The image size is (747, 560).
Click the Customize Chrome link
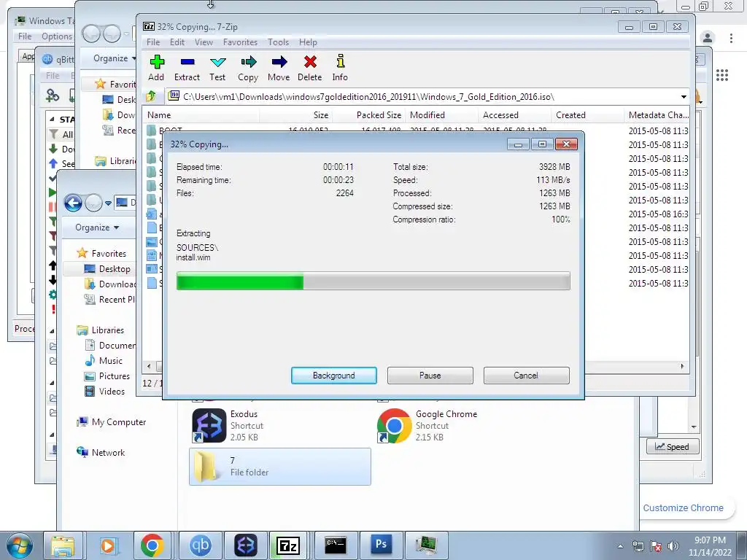coord(683,508)
